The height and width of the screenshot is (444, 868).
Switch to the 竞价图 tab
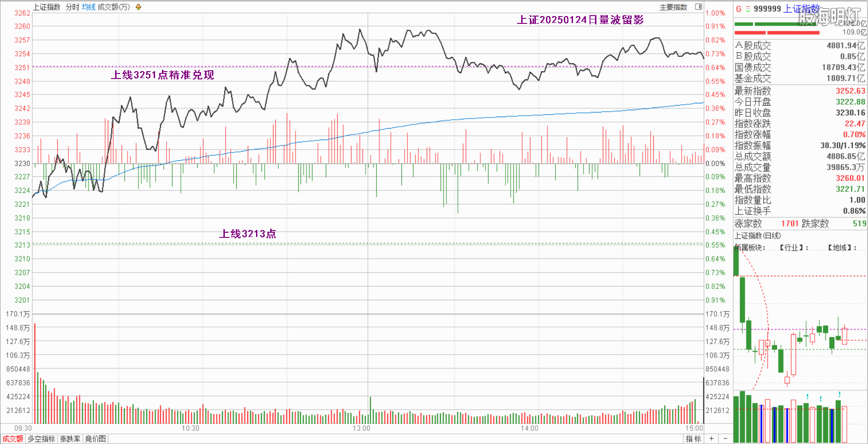pos(95,439)
